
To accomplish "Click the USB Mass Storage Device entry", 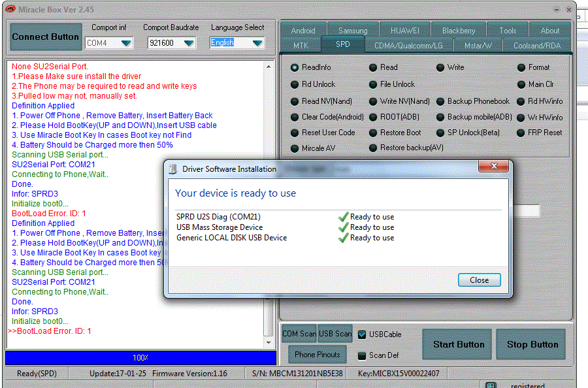I will tap(220, 227).
